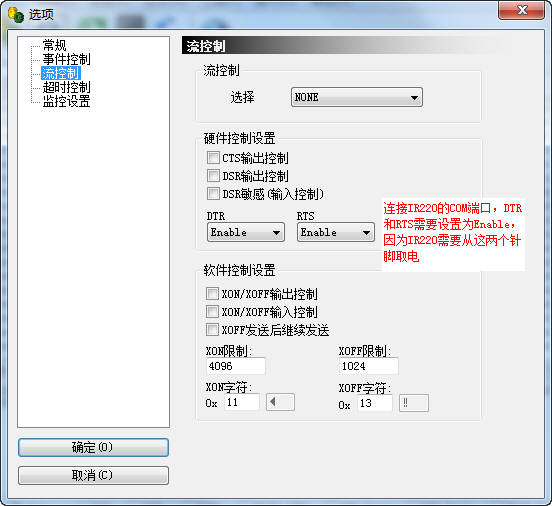Click the XON character preview arrow button
The height and width of the screenshot is (506, 552).
coord(280,402)
